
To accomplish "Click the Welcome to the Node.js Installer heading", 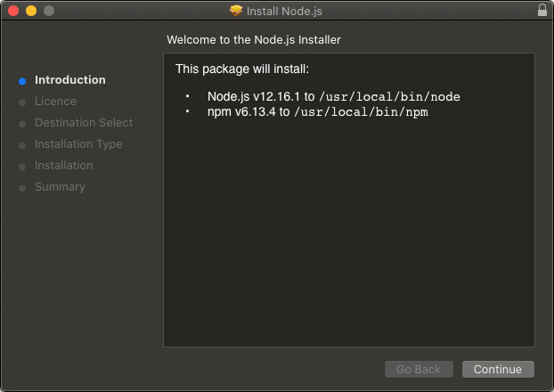I will pyautogui.click(x=254, y=40).
